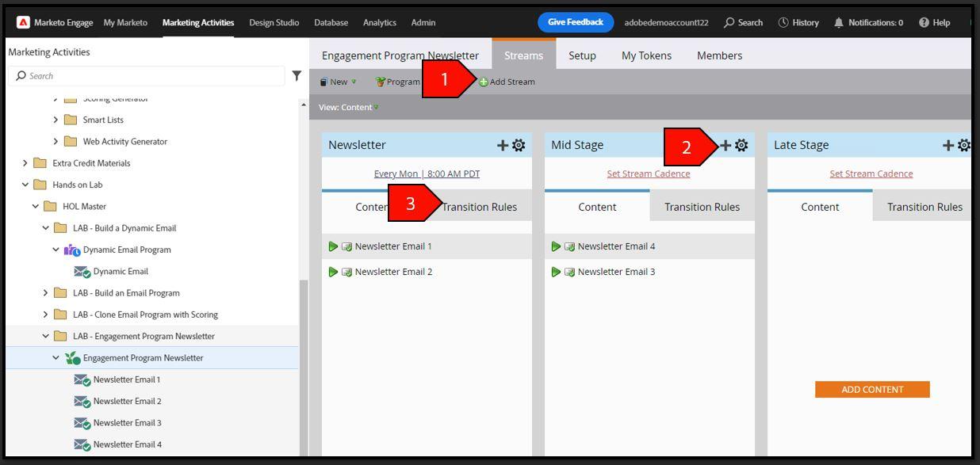Click the tree filter funnel icon

point(297,76)
